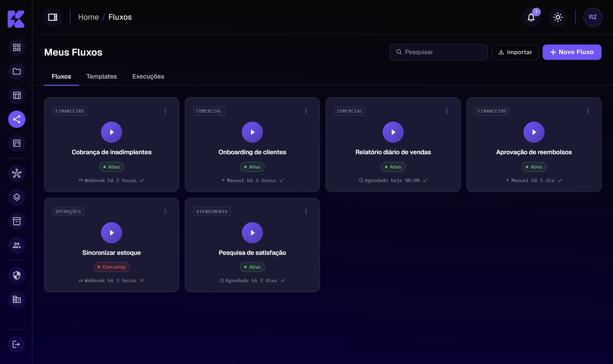Toggle the sidebar panel icon in header
The image size is (613, 364).
[x=53, y=17]
